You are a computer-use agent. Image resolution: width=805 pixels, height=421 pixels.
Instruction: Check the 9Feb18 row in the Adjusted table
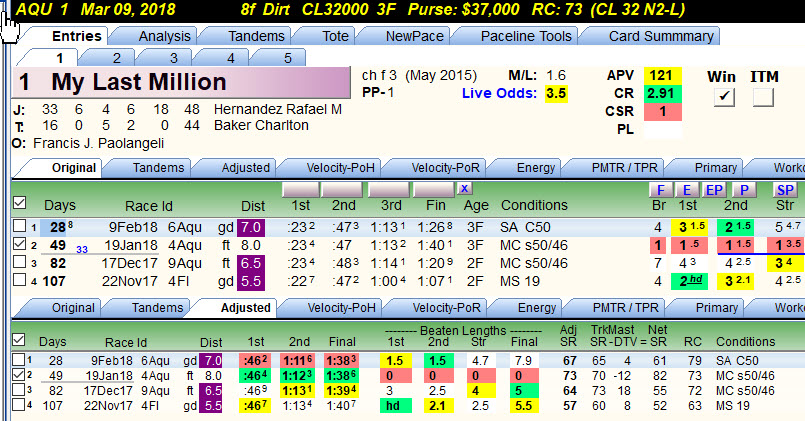click(x=18, y=359)
